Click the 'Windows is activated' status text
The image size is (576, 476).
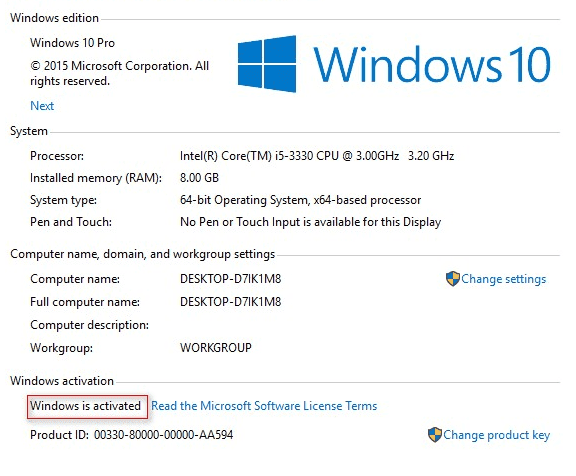coord(86,406)
